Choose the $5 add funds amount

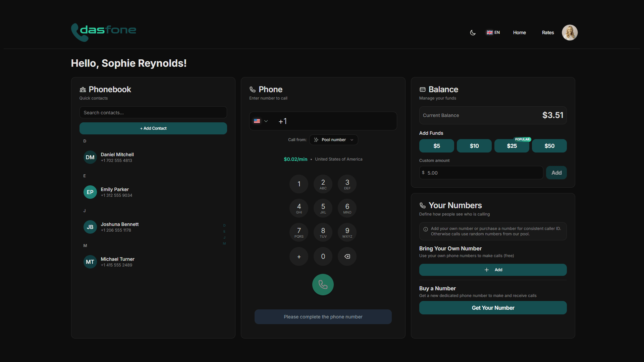(436, 146)
